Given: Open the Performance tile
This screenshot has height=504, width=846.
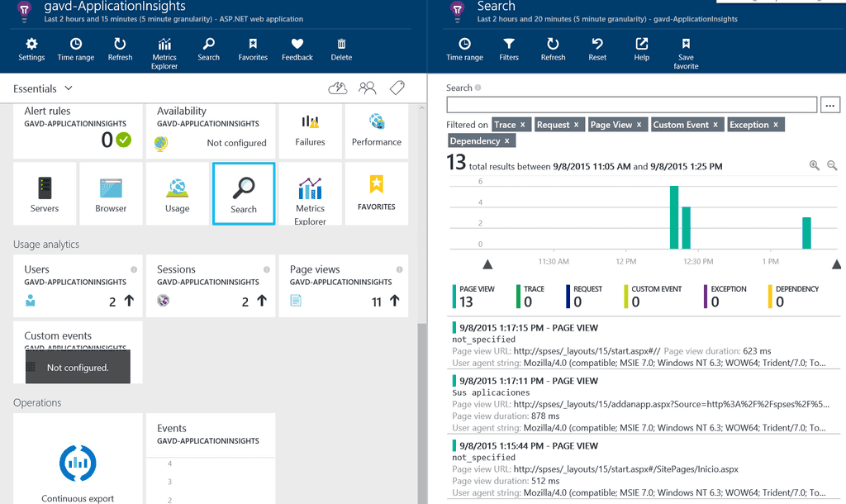Looking at the screenshot, I should pyautogui.click(x=377, y=131).
